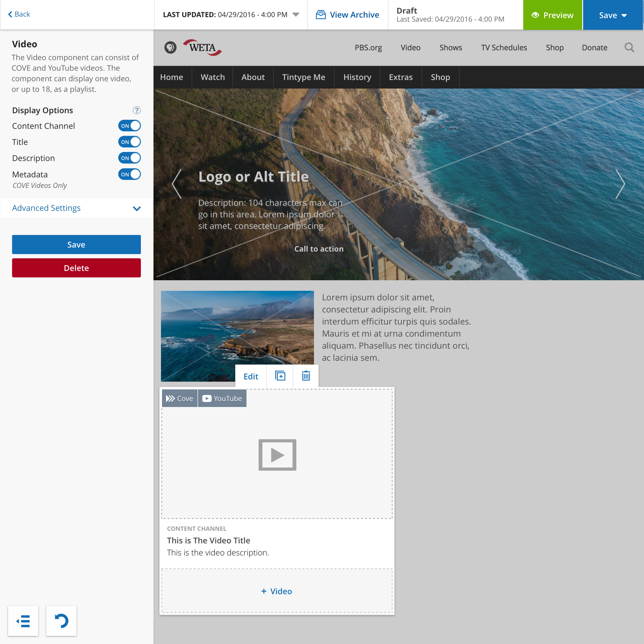Select the YouTube video source tab
Screen dimensions: 644x644
tap(222, 398)
